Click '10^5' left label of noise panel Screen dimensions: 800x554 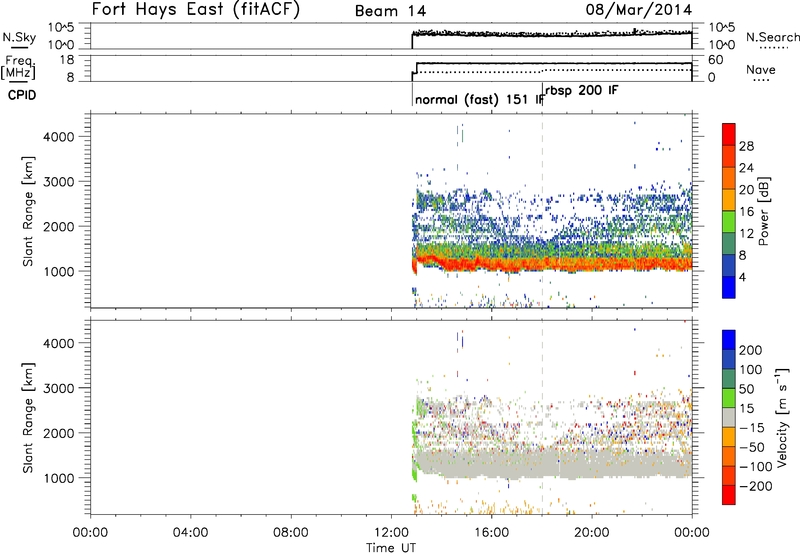(x=61, y=28)
